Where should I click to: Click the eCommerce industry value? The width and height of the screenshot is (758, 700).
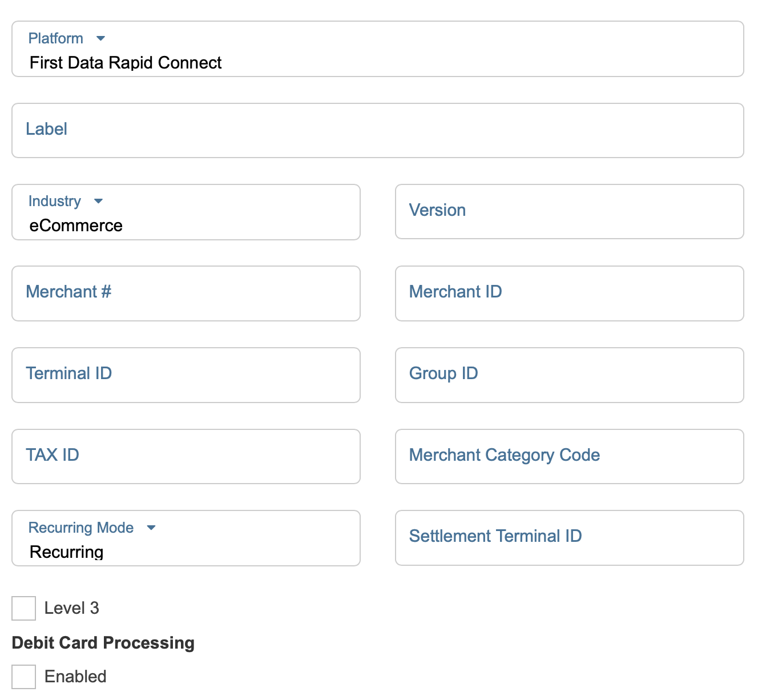click(x=76, y=226)
